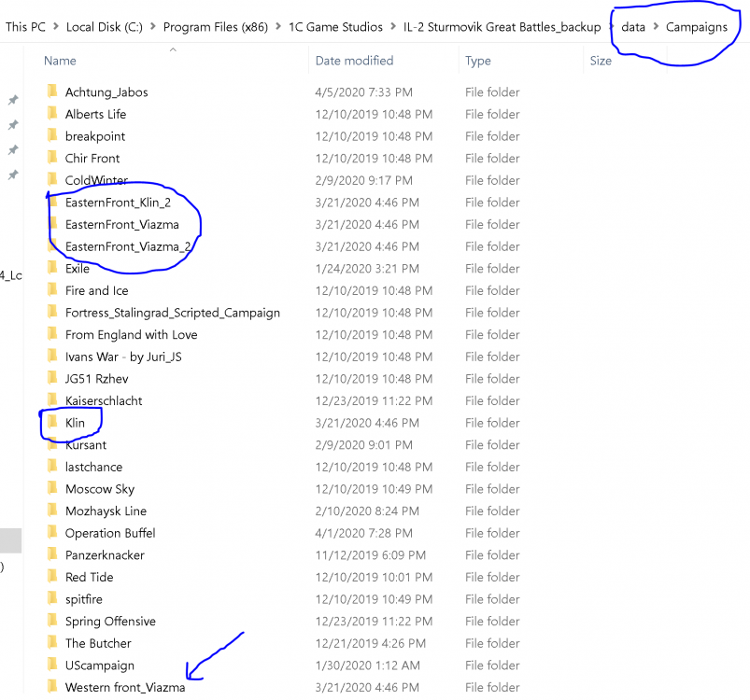Click the Chir Front folder icon
Screen dimensions: 750x700
tap(52, 157)
